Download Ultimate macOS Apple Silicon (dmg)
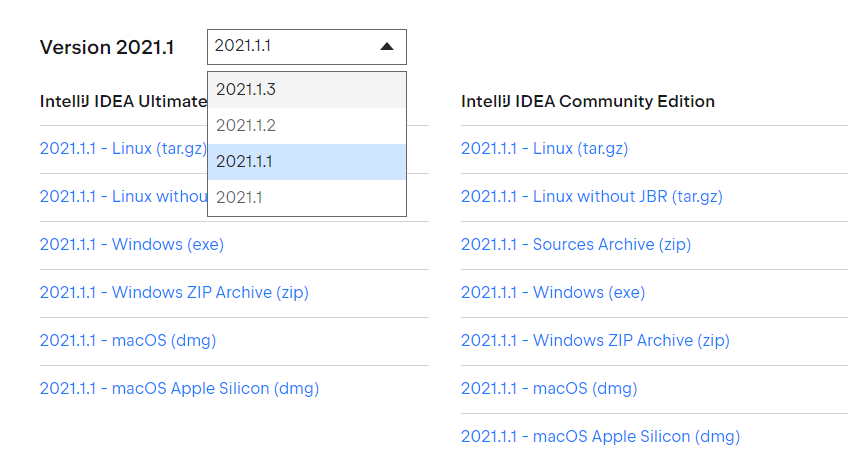This screenshot has width=848, height=470. (179, 388)
